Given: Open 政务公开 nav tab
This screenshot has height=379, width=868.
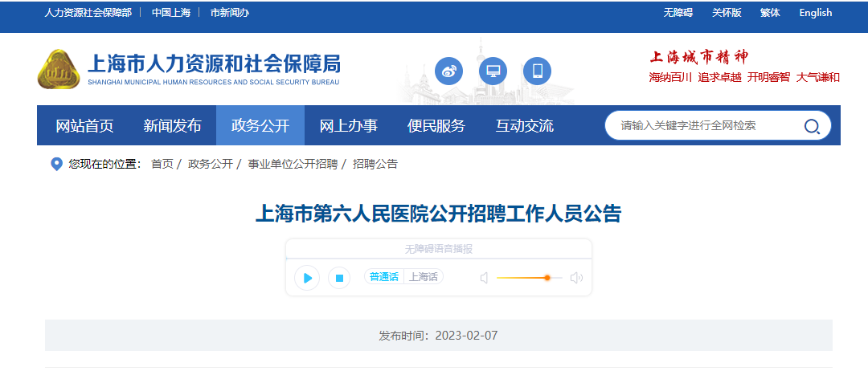Looking at the screenshot, I should (260, 125).
